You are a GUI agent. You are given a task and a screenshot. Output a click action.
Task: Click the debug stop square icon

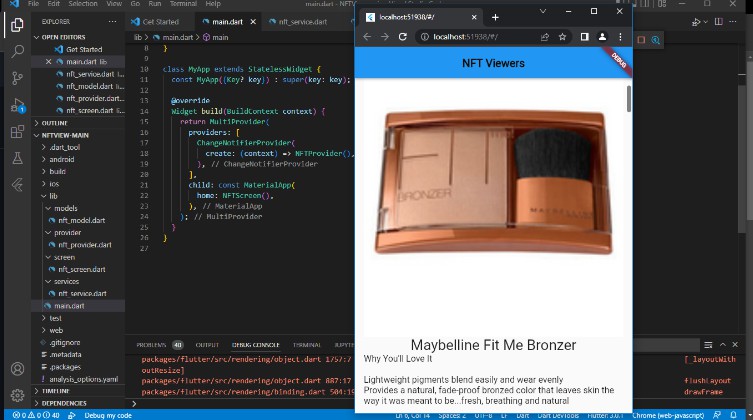[641, 40]
